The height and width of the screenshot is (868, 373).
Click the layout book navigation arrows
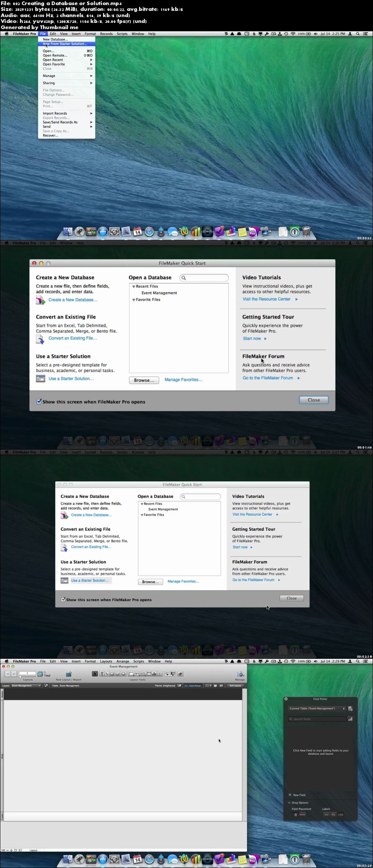pyautogui.click(x=11, y=674)
